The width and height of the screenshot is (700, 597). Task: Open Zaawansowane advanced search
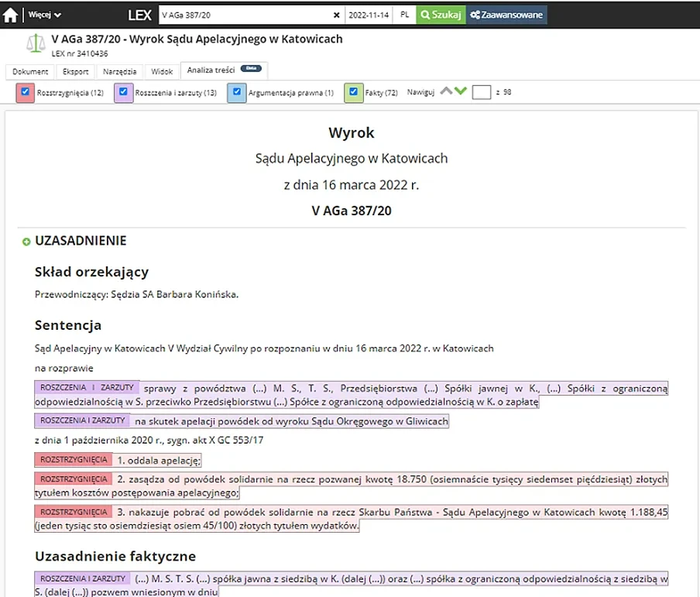click(x=506, y=15)
